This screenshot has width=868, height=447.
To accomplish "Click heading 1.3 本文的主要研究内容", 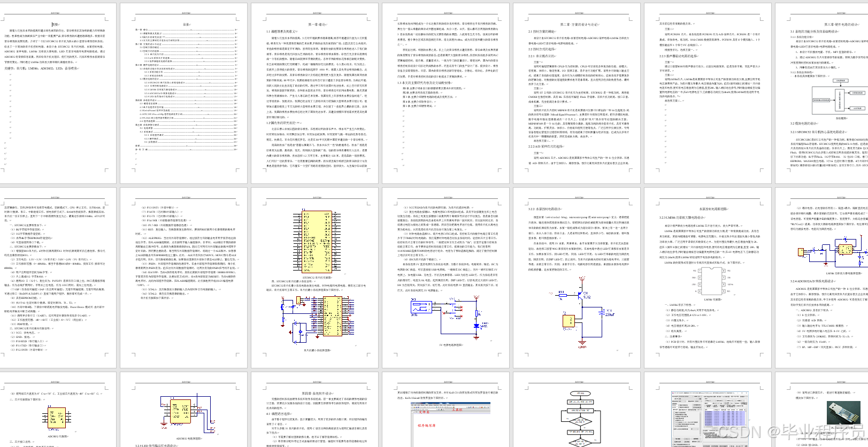I will (425, 83).
